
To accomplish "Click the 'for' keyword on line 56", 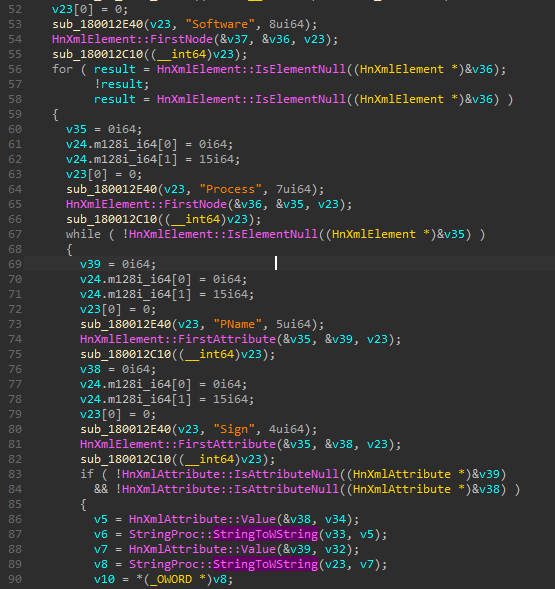I will [62, 69].
